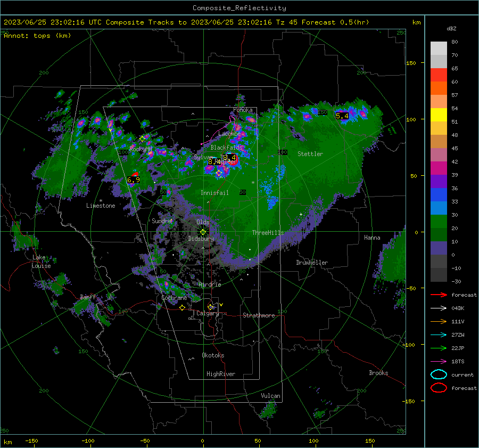The height and width of the screenshot is (448, 479).
Task: Click the magenta 18TS arrow in the legend
Action: tap(439, 362)
